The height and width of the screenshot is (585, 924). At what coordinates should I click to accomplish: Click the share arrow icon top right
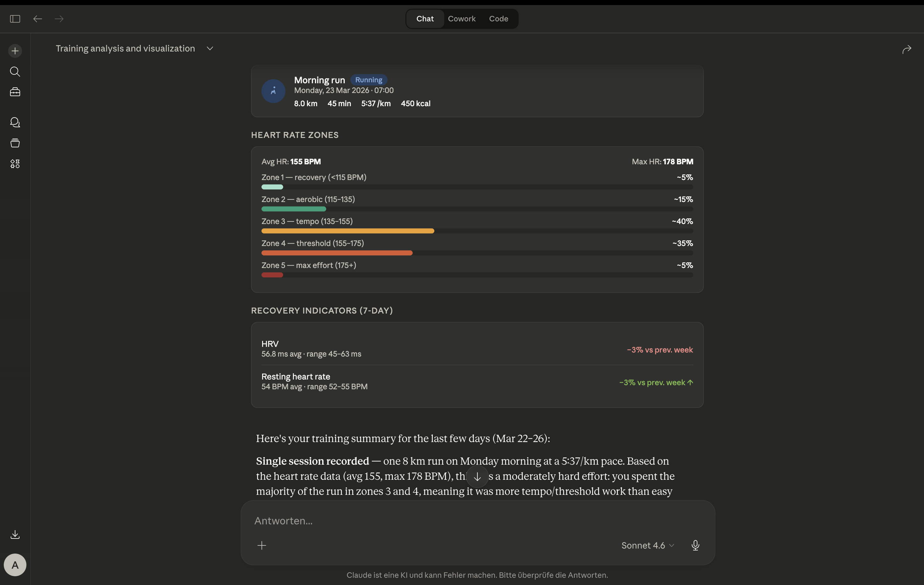tap(906, 50)
